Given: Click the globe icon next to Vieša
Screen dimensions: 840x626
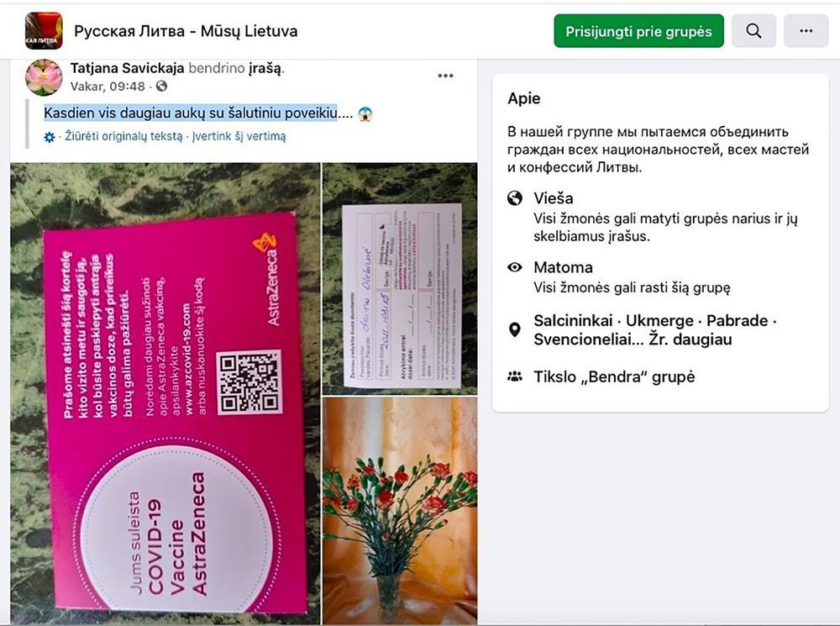Looking at the screenshot, I should [515, 198].
